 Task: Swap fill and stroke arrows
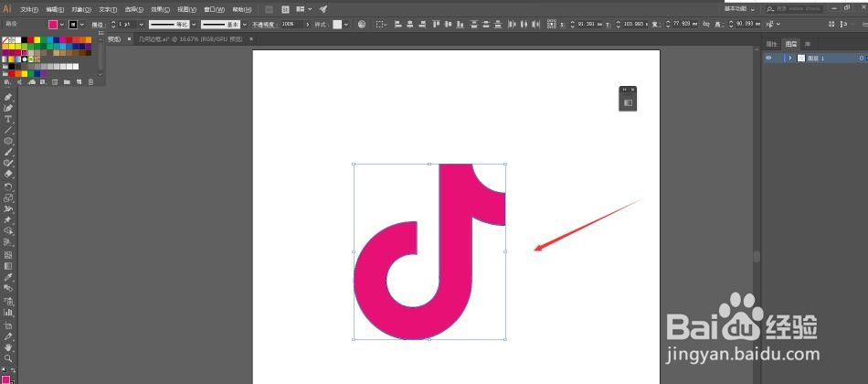pos(14,370)
